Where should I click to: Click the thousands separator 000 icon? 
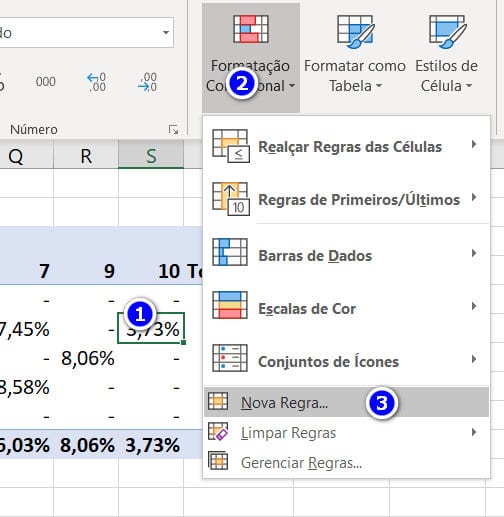click(x=46, y=82)
